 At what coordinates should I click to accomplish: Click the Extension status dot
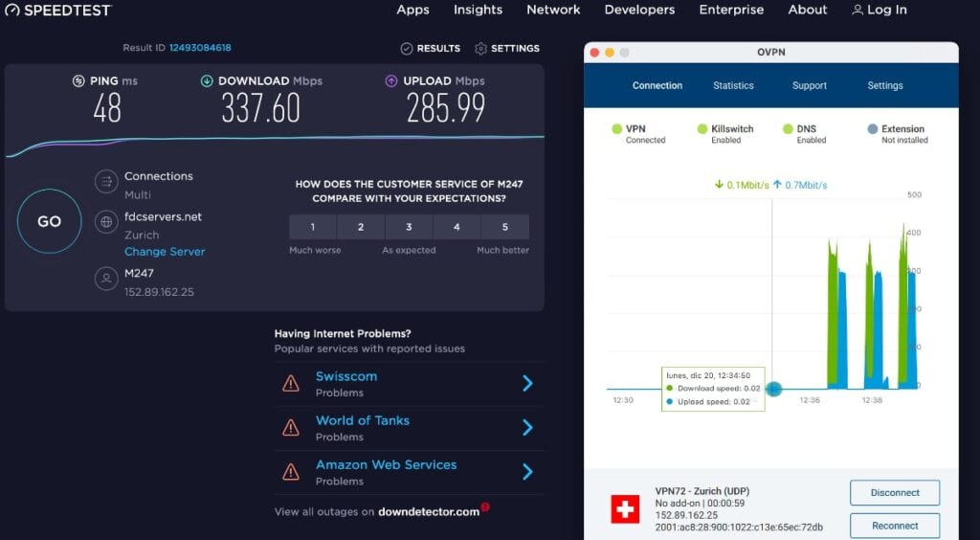pyautogui.click(x=873, y=128)
